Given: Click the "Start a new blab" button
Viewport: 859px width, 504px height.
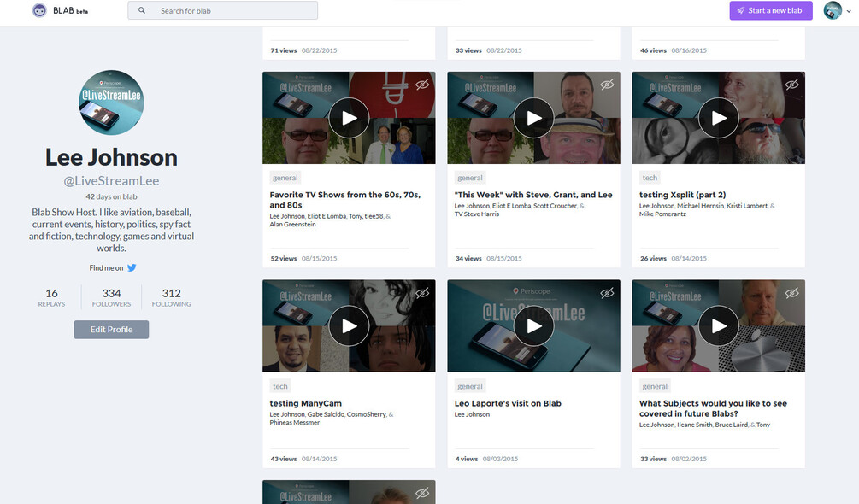Looking at the screenshot, I should (768, 10).
